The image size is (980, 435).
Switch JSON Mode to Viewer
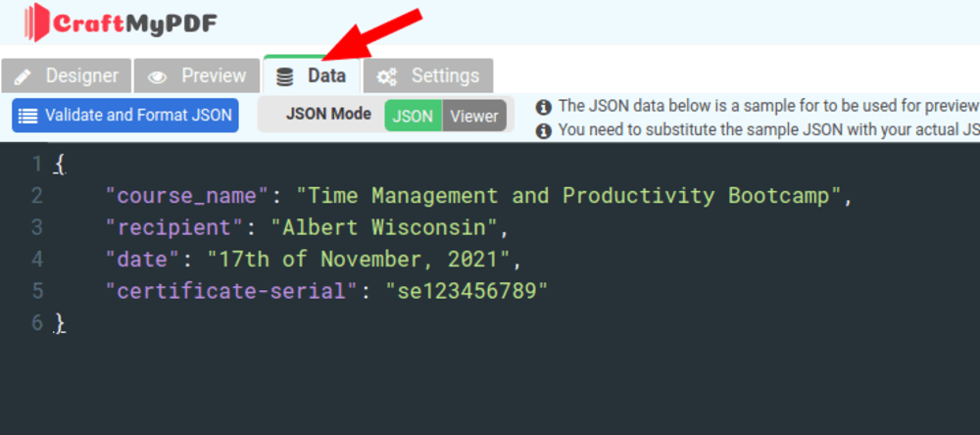tap(474, 116)
